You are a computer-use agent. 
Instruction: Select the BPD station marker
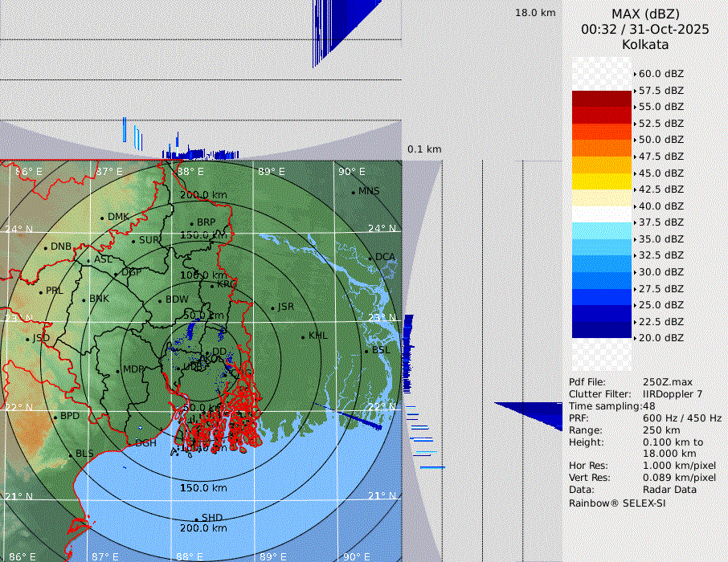(x=55, y=417)
